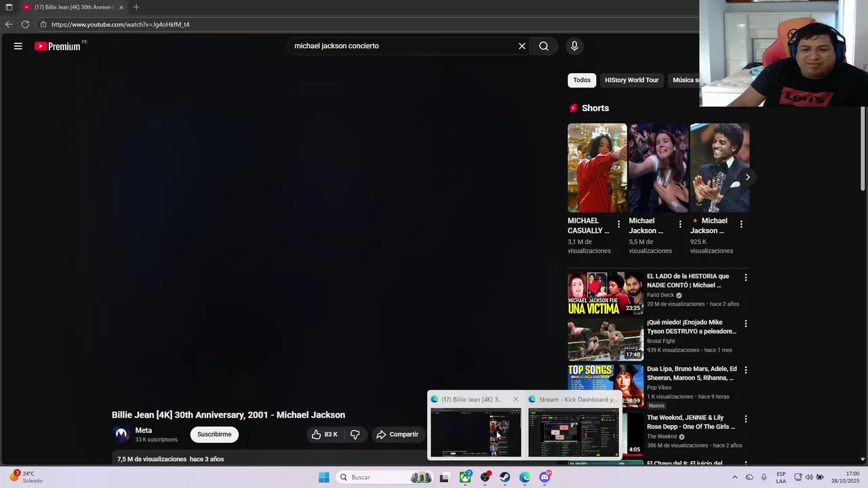The image size is (868, 488).
Task: Open Compartir share dialog
Action: pos(397,434)
